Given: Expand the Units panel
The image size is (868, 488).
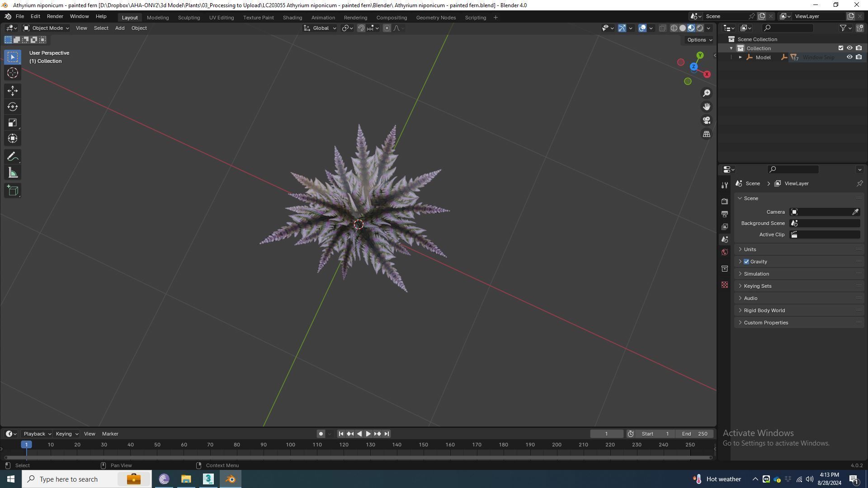Looking at the screenshot, I should 750,249.
